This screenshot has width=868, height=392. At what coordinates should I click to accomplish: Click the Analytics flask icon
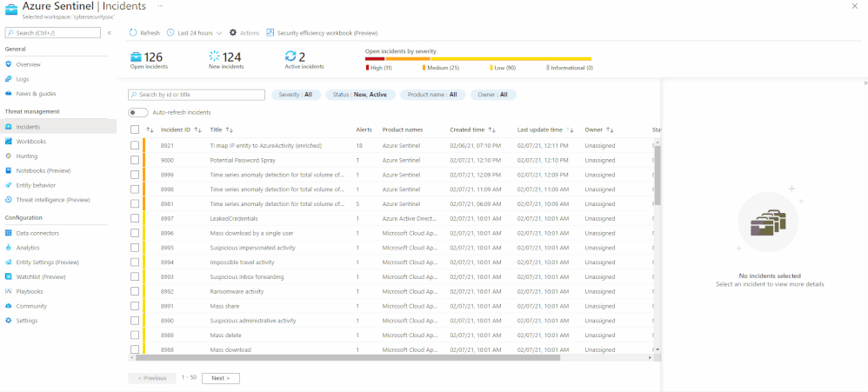9,248
